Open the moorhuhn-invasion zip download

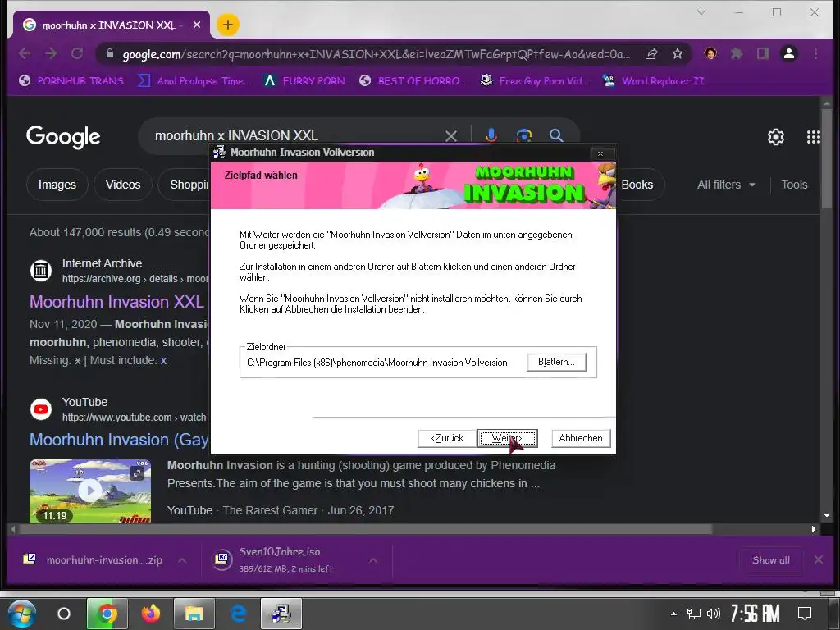point(94,559)
